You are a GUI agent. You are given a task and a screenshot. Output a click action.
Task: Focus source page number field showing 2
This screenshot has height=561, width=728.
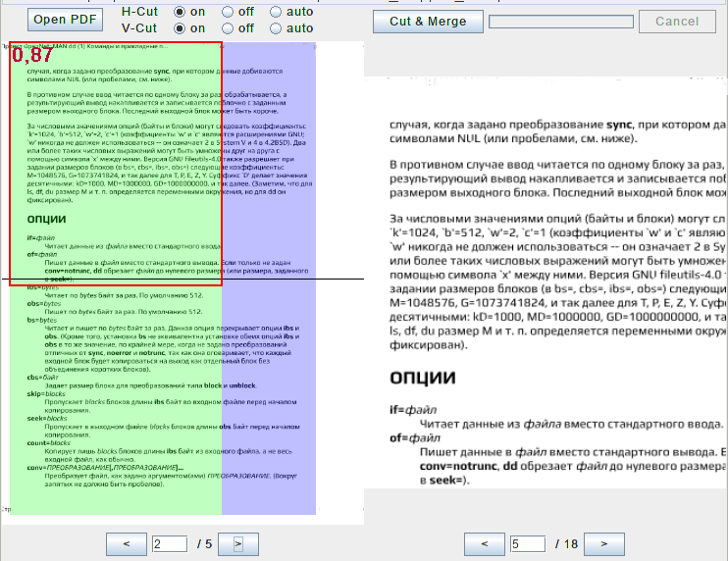(170, 543)
